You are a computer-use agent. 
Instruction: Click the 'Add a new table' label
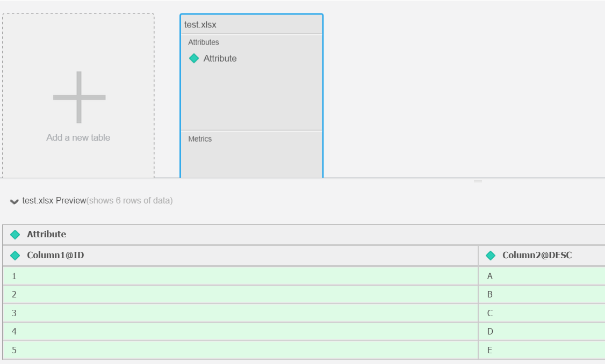(78, 137)
